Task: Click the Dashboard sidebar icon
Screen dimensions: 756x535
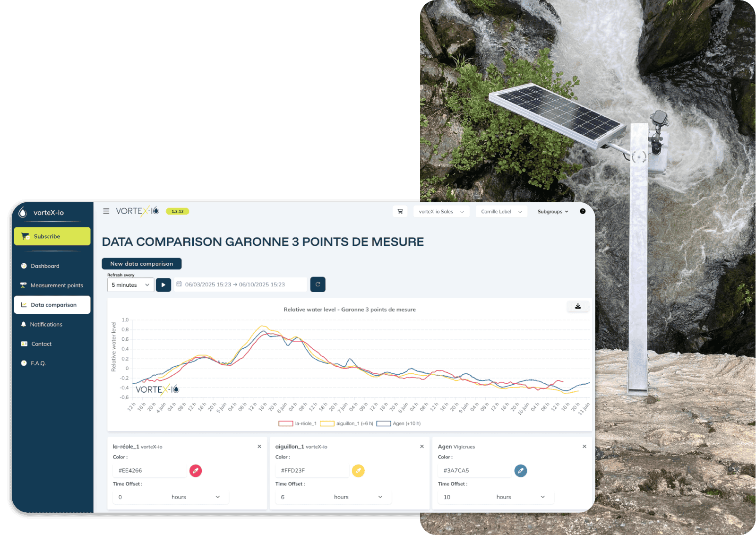Action: coord(24,266)
